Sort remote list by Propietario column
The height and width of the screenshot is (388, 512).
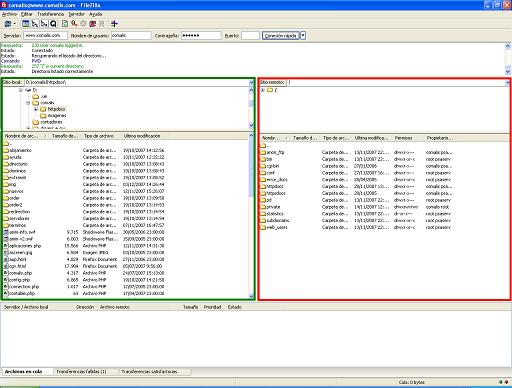tap(439, 138)
